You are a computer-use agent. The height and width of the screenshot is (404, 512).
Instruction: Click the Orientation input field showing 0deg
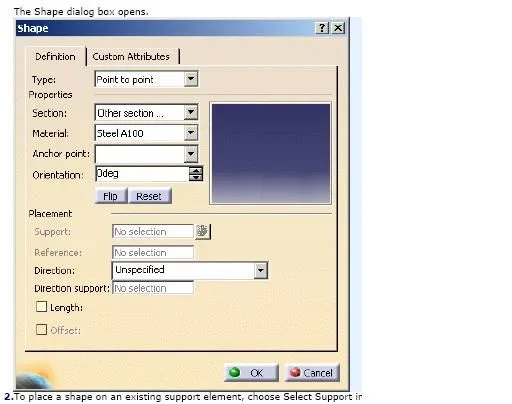(142, 174)
